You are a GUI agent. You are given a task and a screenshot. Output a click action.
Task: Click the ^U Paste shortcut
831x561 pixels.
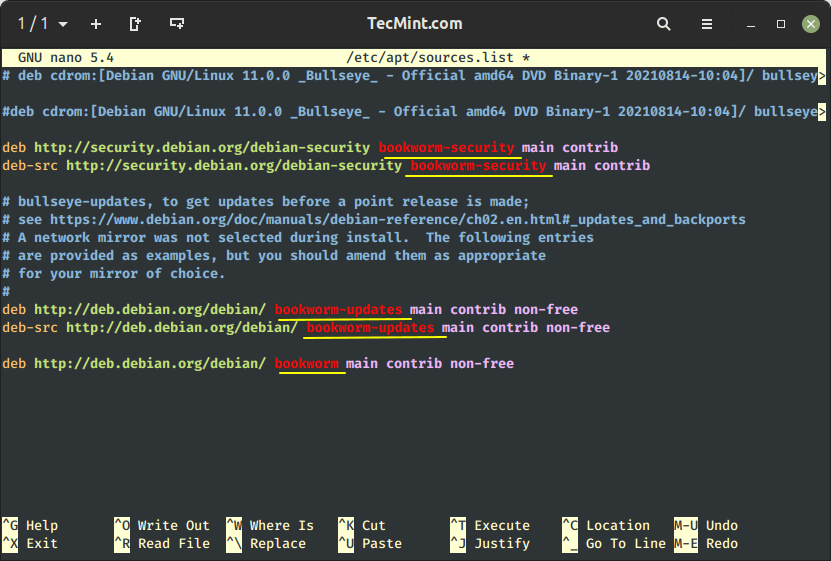pos(370,543)
